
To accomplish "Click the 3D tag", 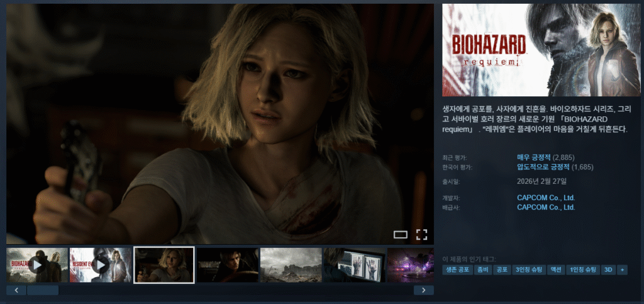I will pyautogui.click(x=608, y=270).
